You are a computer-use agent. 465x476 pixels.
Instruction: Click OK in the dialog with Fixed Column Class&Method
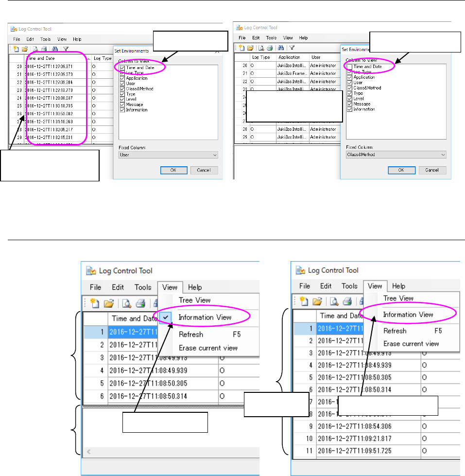coord(401,170)
